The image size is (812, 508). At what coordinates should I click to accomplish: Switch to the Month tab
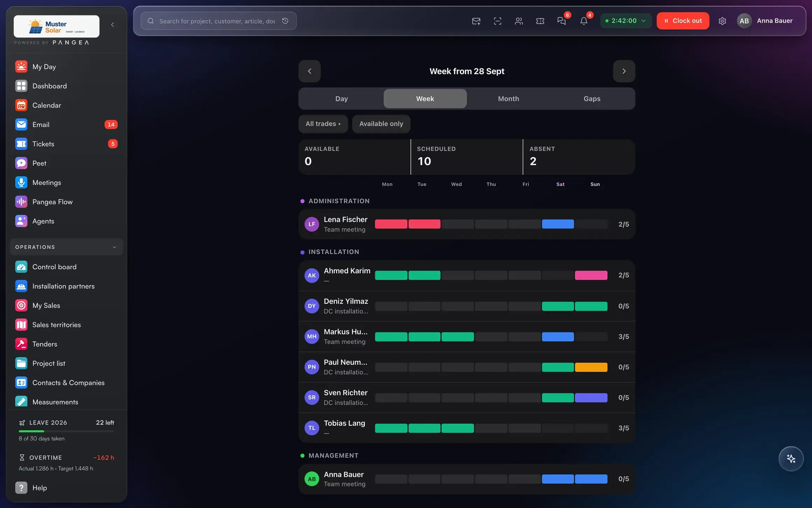pyautogui.click(x=509, y=98)
